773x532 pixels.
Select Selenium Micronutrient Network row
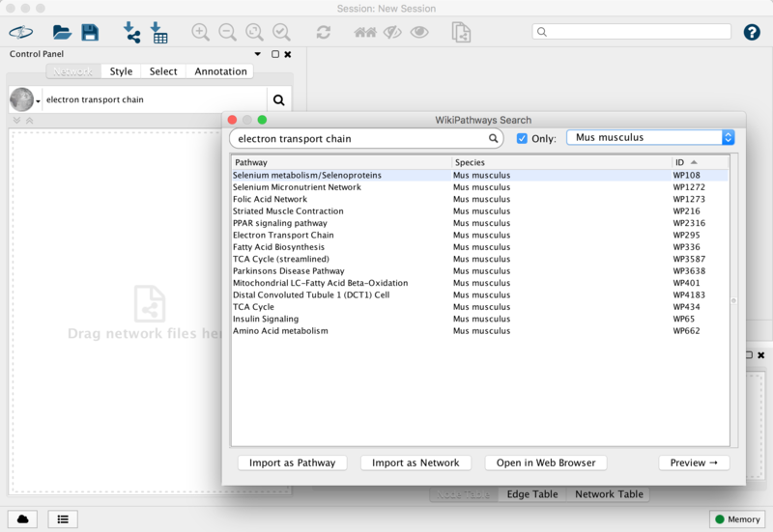tap(479, 187)
